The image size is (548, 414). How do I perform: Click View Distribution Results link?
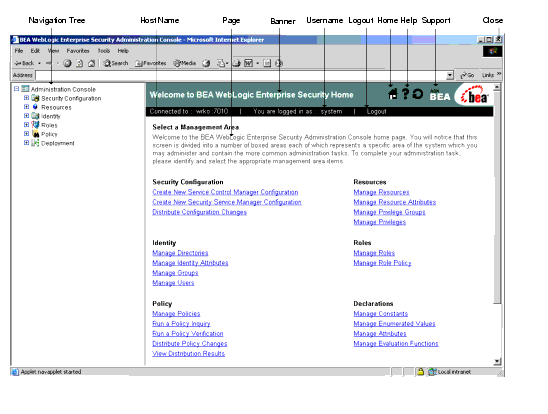point(188,354)
